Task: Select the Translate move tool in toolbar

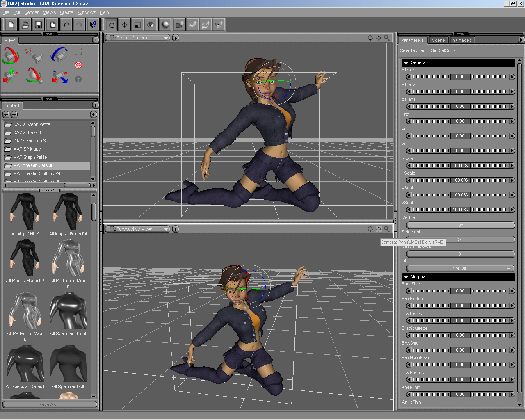Action: point(124,25)
